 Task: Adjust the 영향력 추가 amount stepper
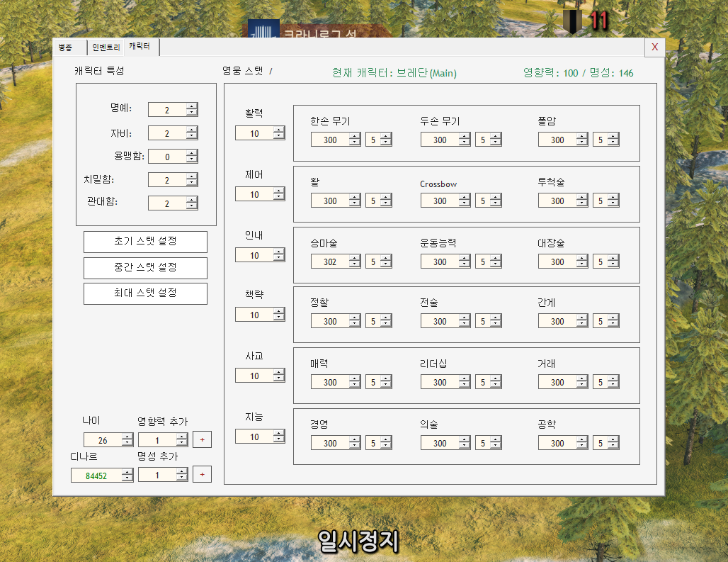[x=182, y=439]
